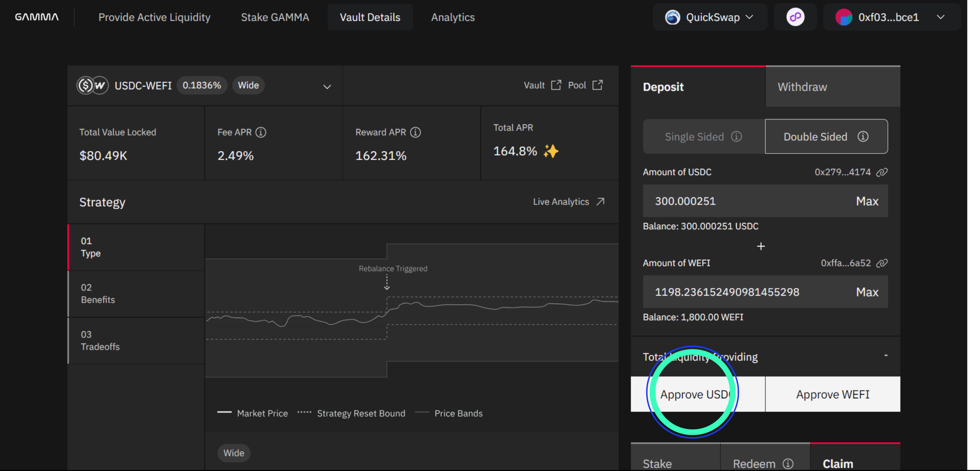Viewport: 980px width, 471px height.
Task: Click the Fee APR info icon
Action: [261, 132]
